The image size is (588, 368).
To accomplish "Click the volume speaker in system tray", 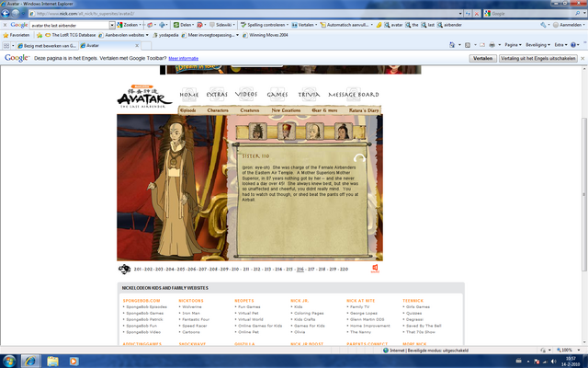I will pyautogui.click(x=553, y=362).
